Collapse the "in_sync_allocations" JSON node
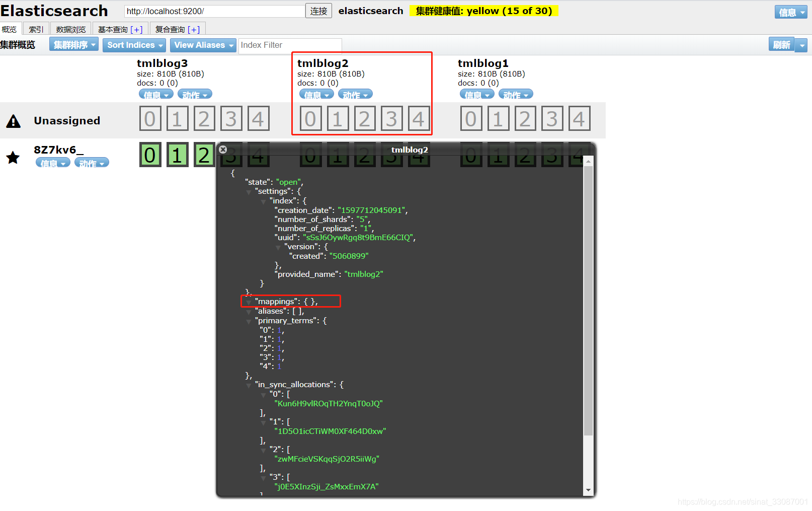The image size is (812, 511). (249, 385)
